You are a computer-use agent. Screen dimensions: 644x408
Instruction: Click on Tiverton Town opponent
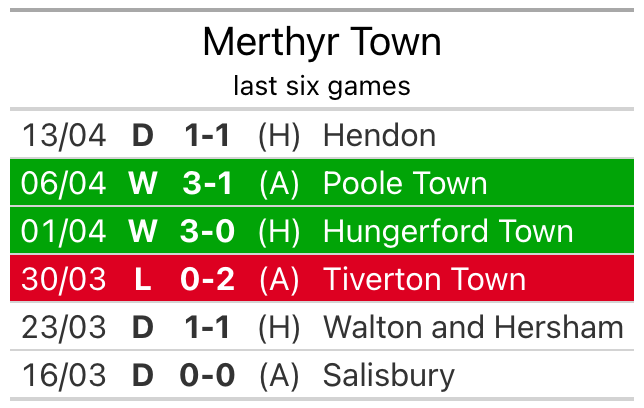(424, 279)
